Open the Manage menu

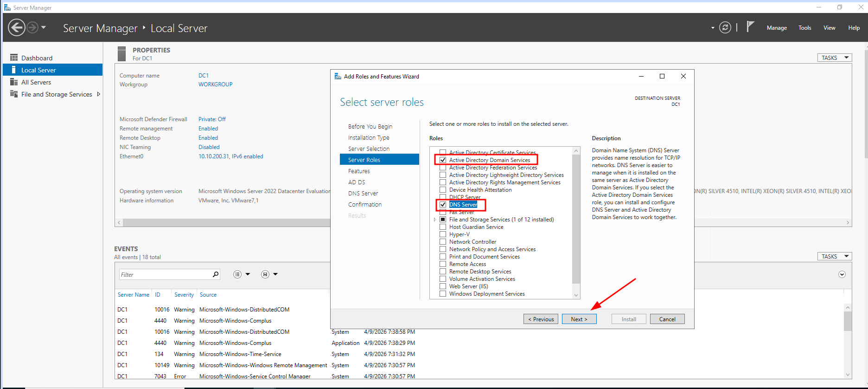pyautogui.click(x=776, y=28)
